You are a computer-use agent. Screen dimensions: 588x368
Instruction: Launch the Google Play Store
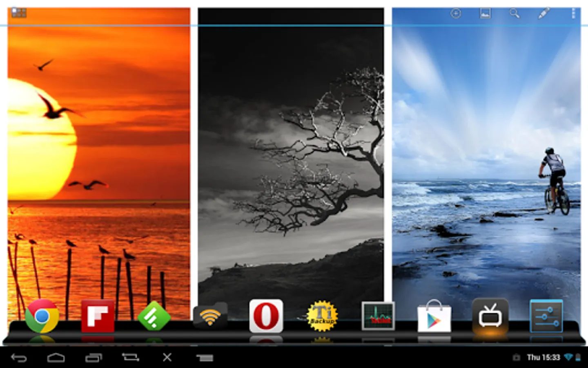434,316
